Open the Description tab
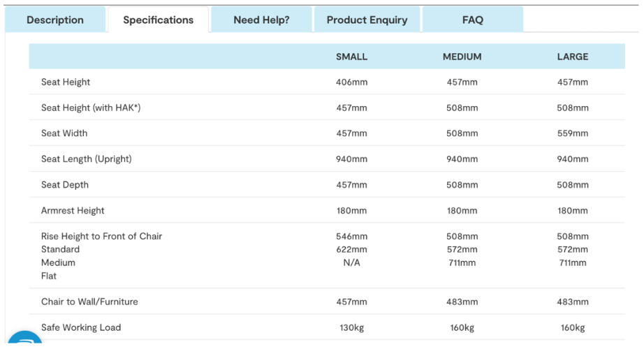The height and width of the screenshot is (349, 644). click(55, 20)
